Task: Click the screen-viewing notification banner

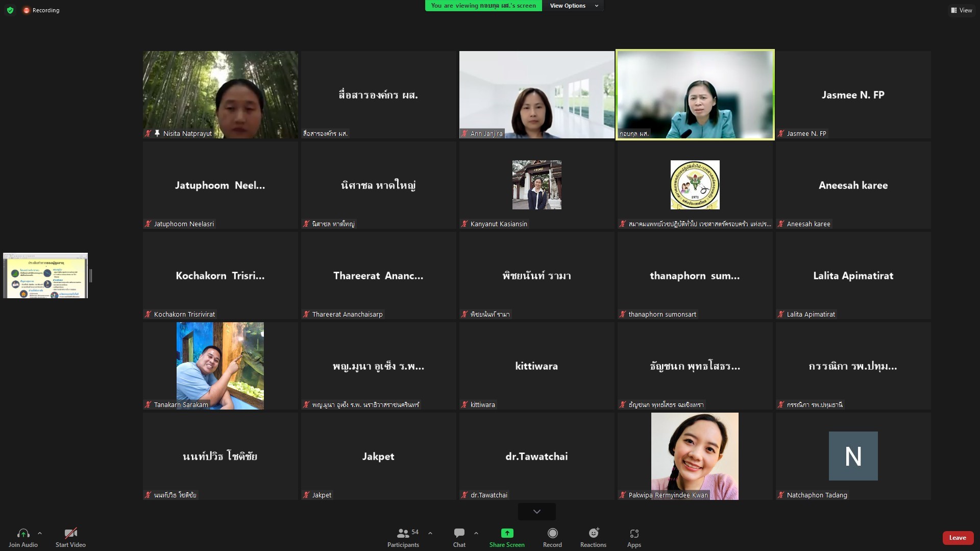Action: pyautogui.click(x=483, y=6)
